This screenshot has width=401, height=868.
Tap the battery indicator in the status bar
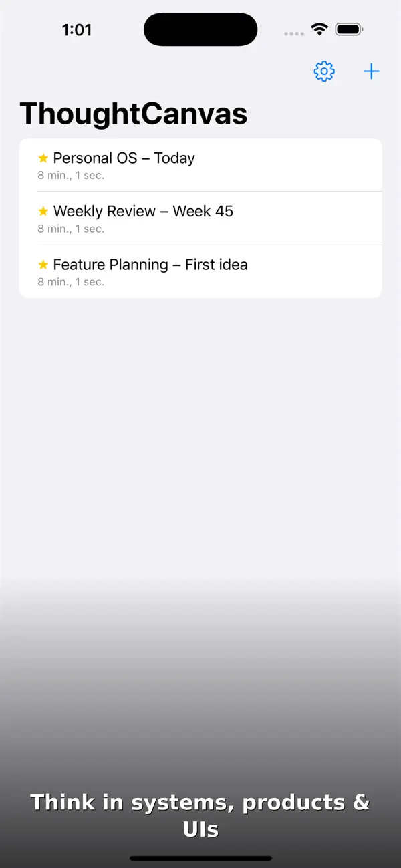(348, 29)
